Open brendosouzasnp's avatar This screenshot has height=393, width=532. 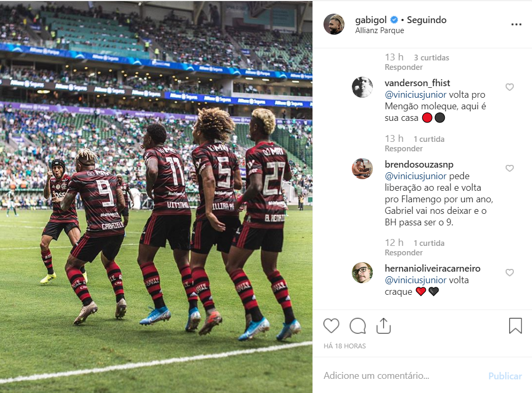362,168
